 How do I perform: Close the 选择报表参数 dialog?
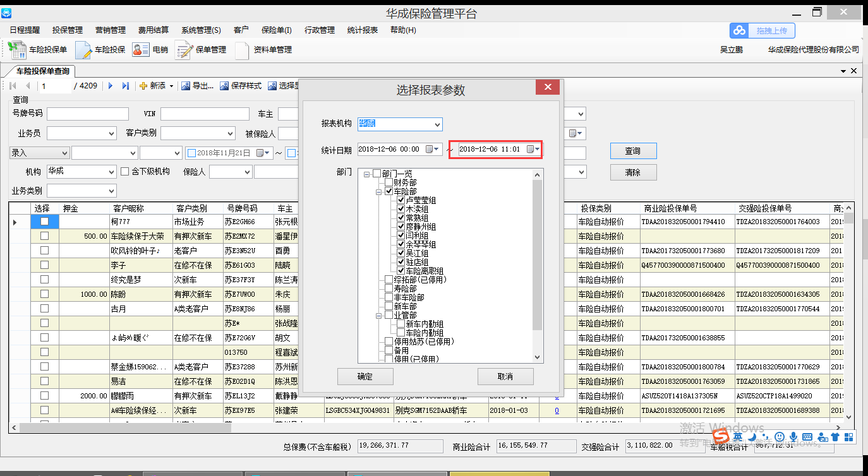[548, 88]
